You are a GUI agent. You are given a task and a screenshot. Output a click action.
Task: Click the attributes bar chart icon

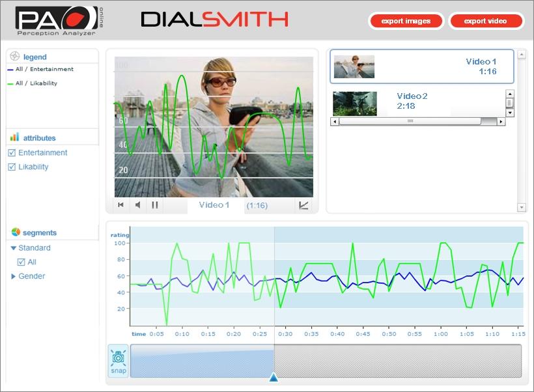click(14, 137)
